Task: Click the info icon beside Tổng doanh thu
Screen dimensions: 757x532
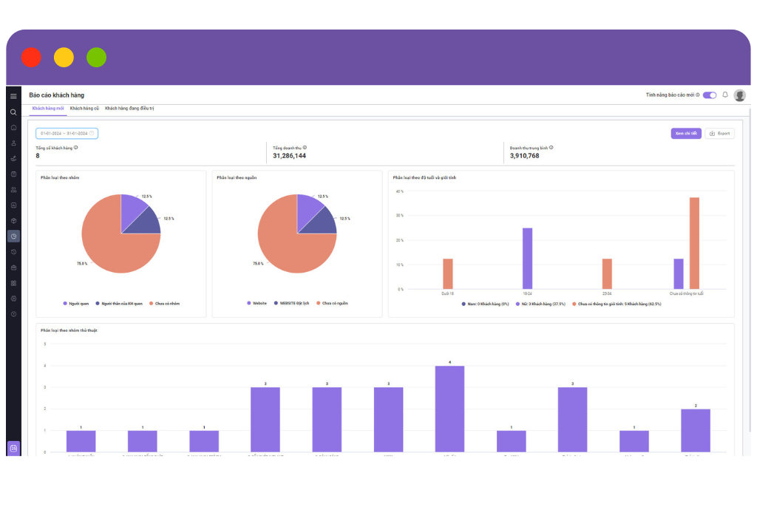Action: (x=305, y=148)
